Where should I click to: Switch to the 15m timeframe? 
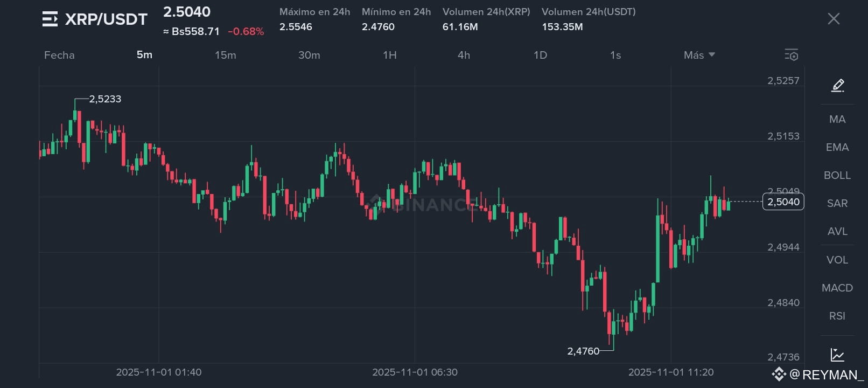pyautogui.click(x=225, y=55)
